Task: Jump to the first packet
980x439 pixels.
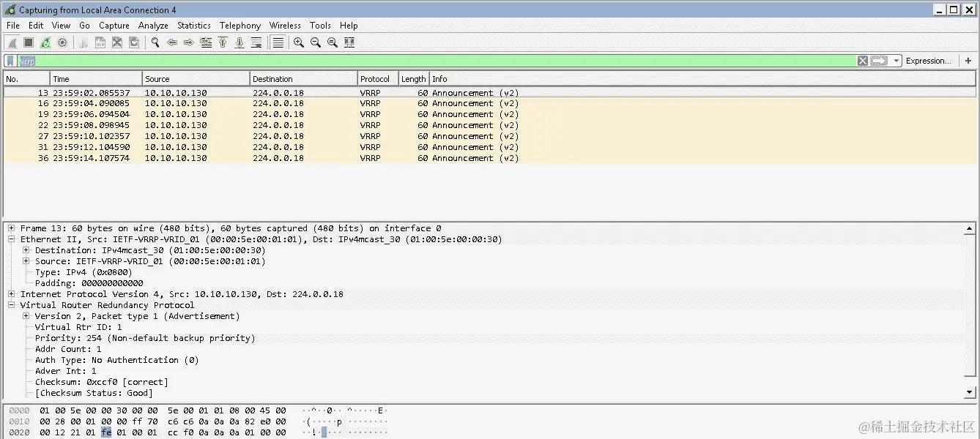Action: pos(223,42)
